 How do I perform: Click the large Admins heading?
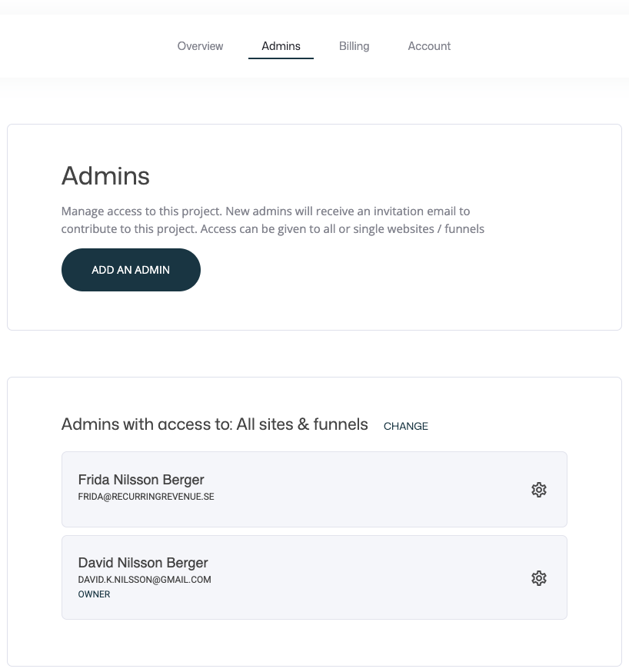point(105,176)
